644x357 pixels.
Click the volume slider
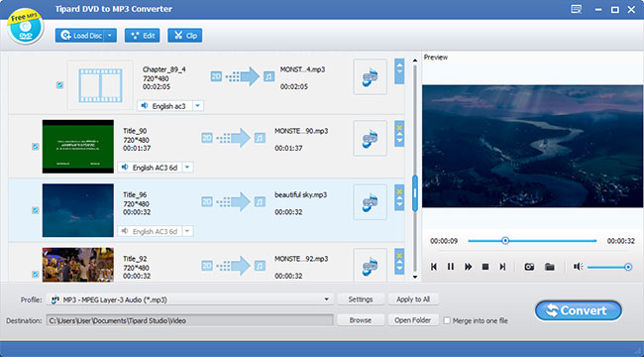(609, 267)
